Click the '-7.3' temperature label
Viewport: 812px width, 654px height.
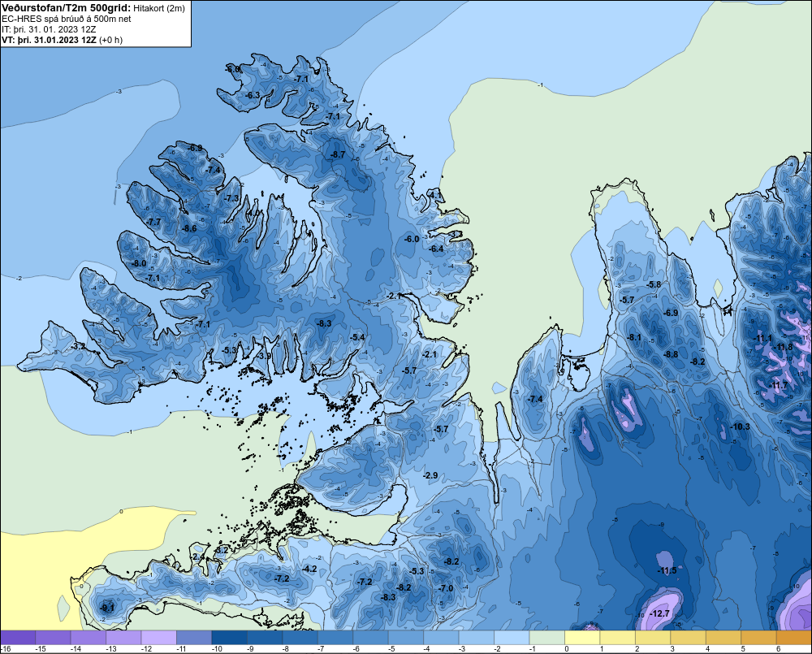[231, 198]
